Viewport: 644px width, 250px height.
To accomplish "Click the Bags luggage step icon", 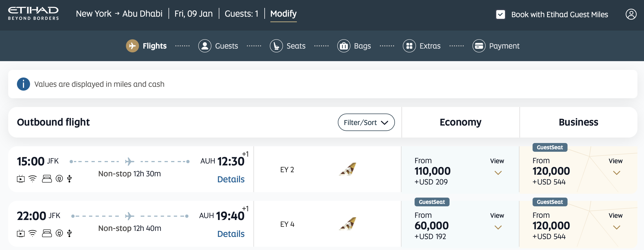I will pyautogui.click(x=344, y=46).
